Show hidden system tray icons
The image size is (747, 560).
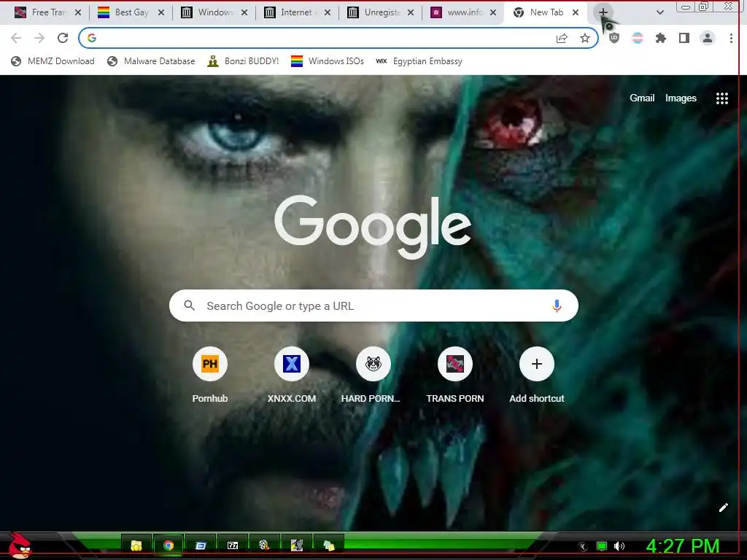click(583, 546)
